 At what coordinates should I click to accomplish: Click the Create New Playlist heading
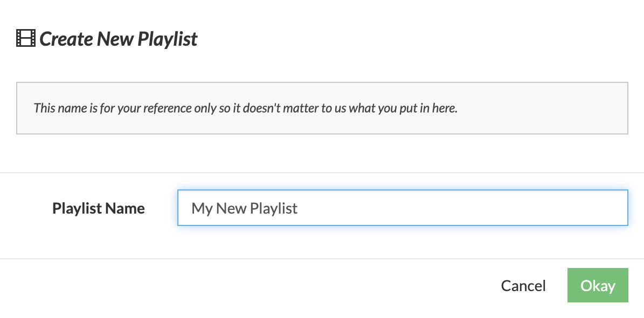[x=118, y=39]
